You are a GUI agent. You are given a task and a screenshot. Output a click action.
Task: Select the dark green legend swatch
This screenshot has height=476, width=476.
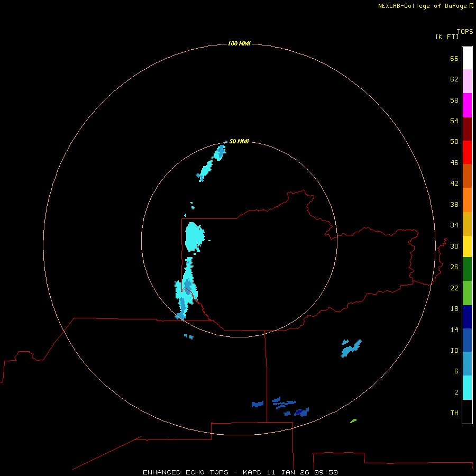tap(467, 269)
